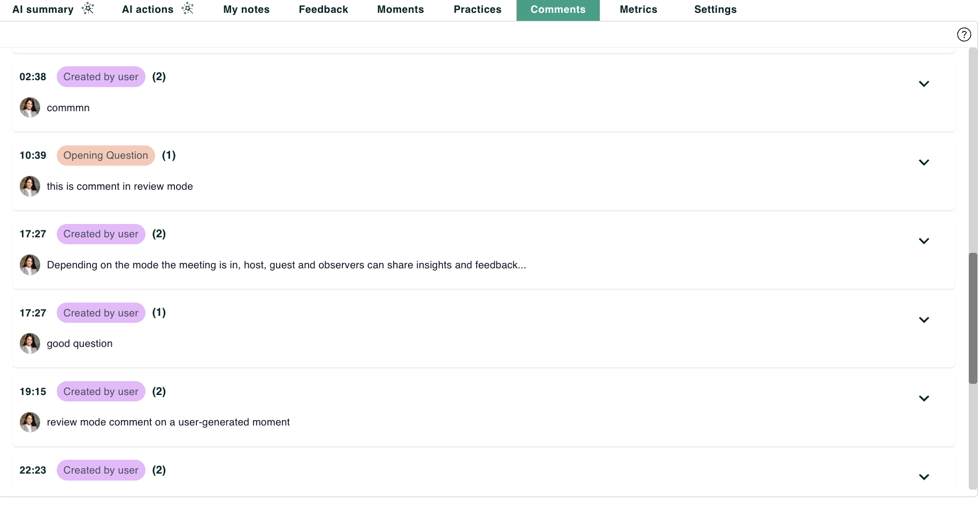The height and width of the screenshot is (511, 980).
Task: Click the sparkle icon beside AI actions
Action: pos(187,8)
